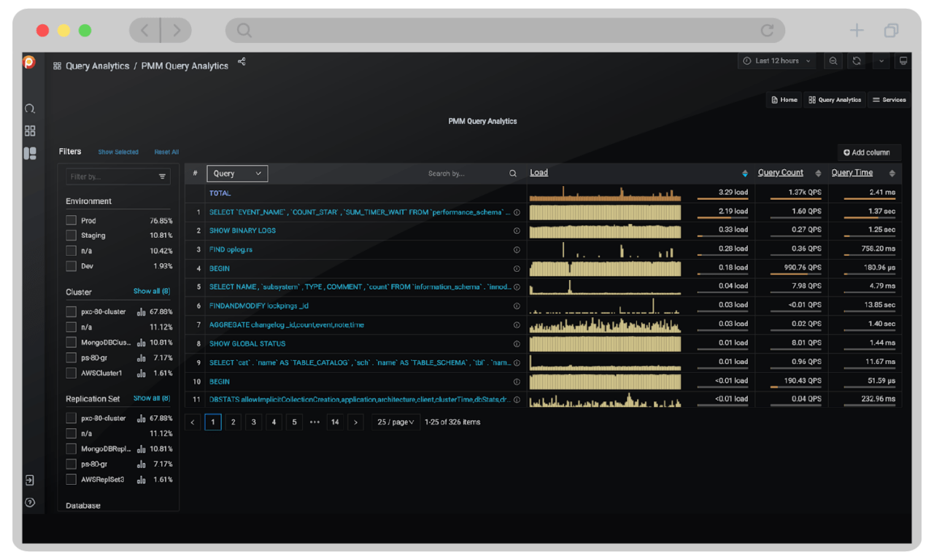Image resolution: width=934 pixels, height=560 pixels.
Task: Change the 25 per page setting
Action: tap(395, 421)
